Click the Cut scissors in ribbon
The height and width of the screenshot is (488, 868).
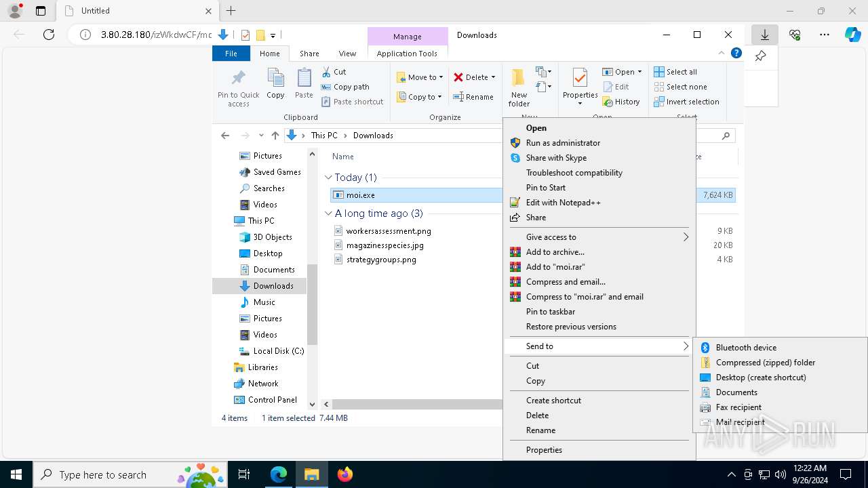[334, 72]
